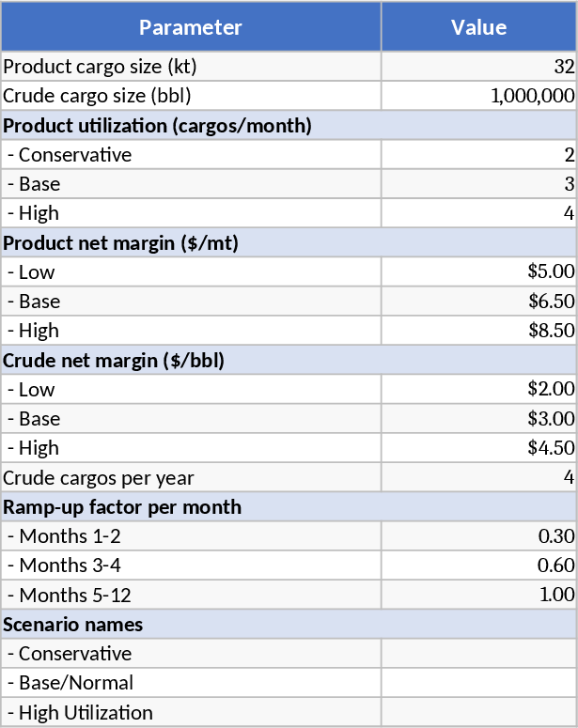The width and height of the screenshot is (578, 728).
Task: Select the Crude cargo size value 1,000,000
Action: pos(478,96)
